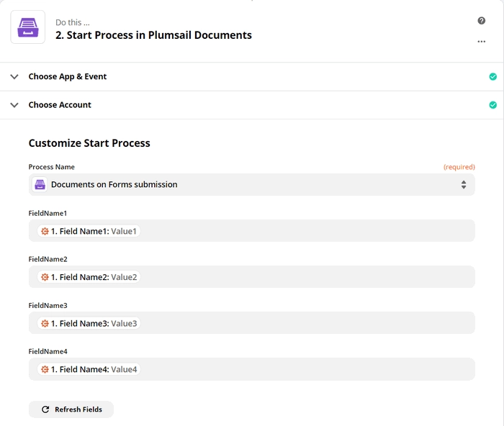Click the Plumsail Documents app icon in header

click(x=27, y=27)
